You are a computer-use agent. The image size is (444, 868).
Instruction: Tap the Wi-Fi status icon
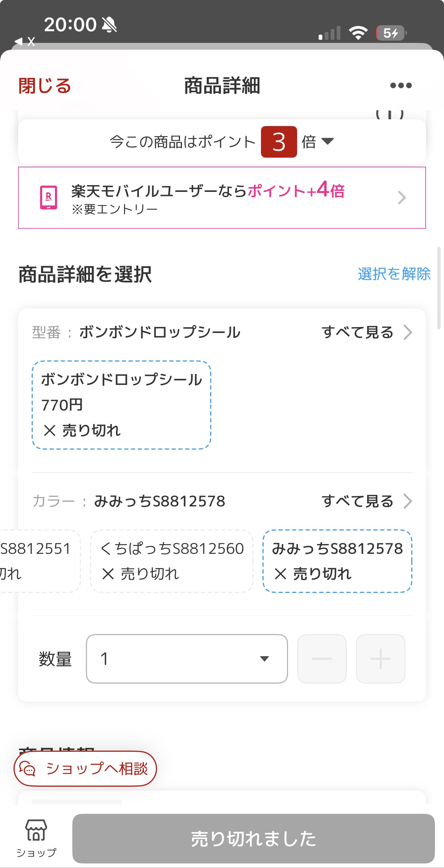coord(358,33)
